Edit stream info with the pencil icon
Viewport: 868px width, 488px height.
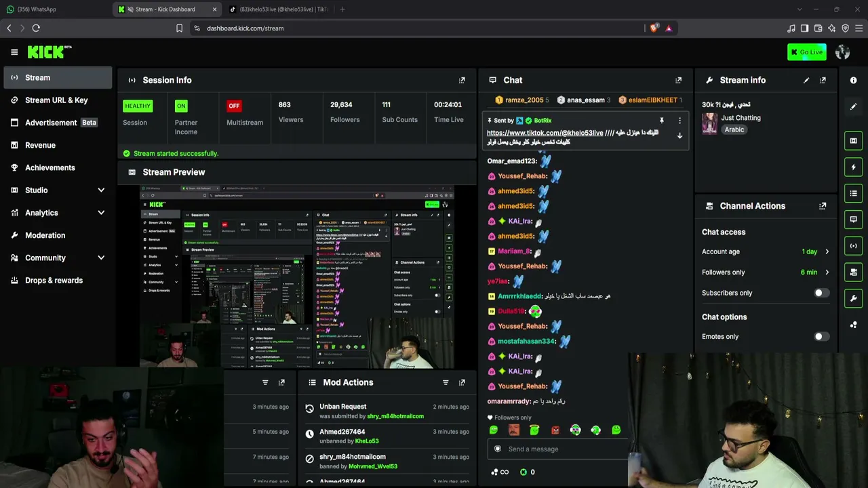pos(806,80)
